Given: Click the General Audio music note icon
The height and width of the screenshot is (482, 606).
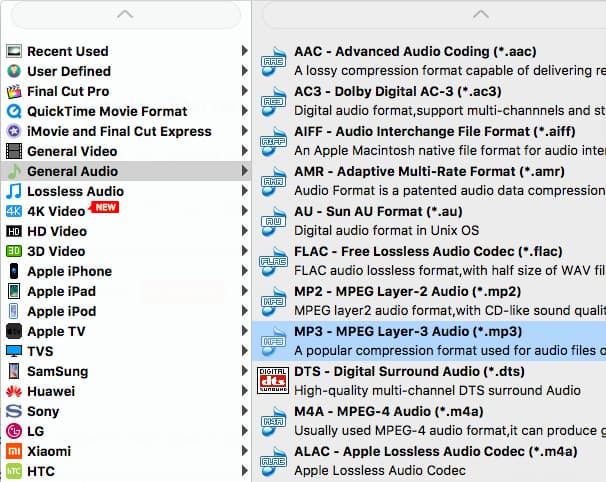Looking at the screenshot, I should coord(14,171).
